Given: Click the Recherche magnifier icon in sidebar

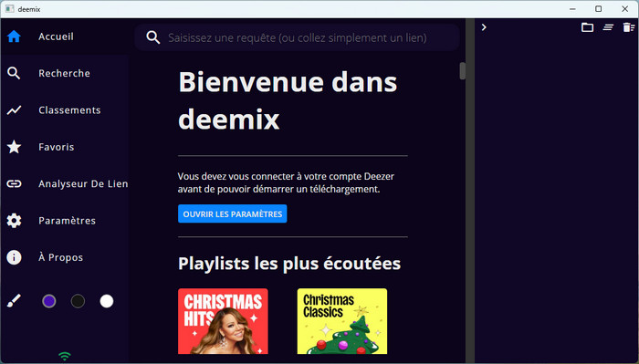Looking at the screenshot, I should [x=14, y=73].
